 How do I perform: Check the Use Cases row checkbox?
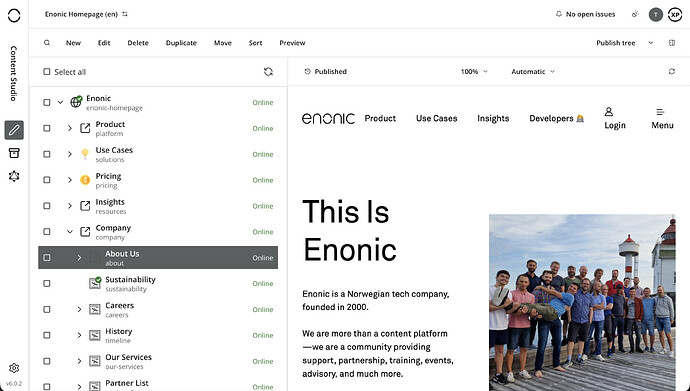[47, 154]
